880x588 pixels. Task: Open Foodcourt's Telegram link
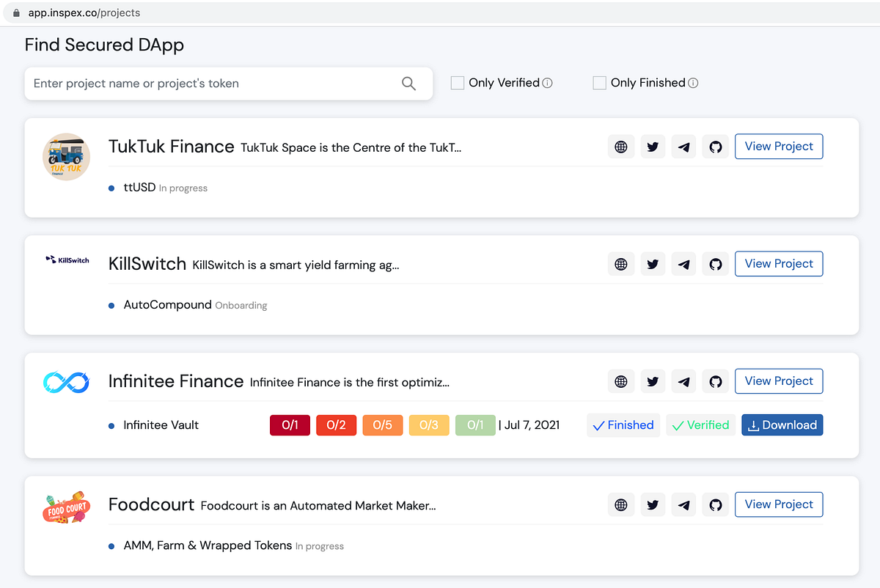683,504
